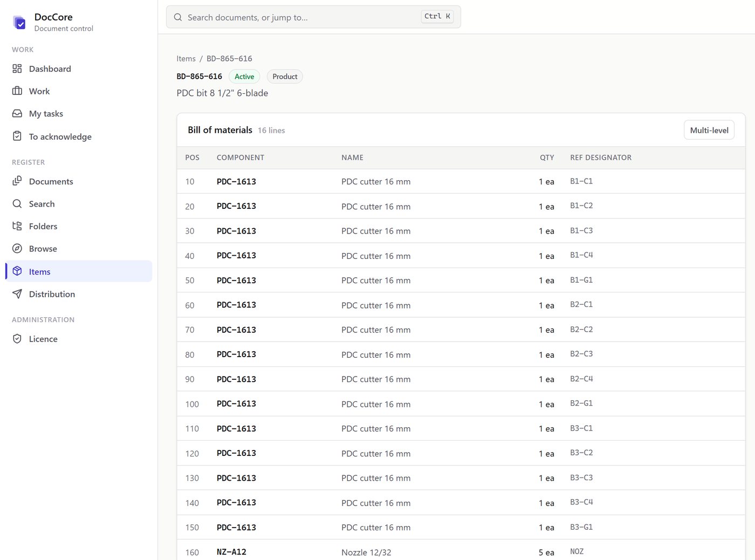Image resolution: width=755 pixels, height=560 pixels.
Task: Focus the Search documents input field
Action: point(313,17)
